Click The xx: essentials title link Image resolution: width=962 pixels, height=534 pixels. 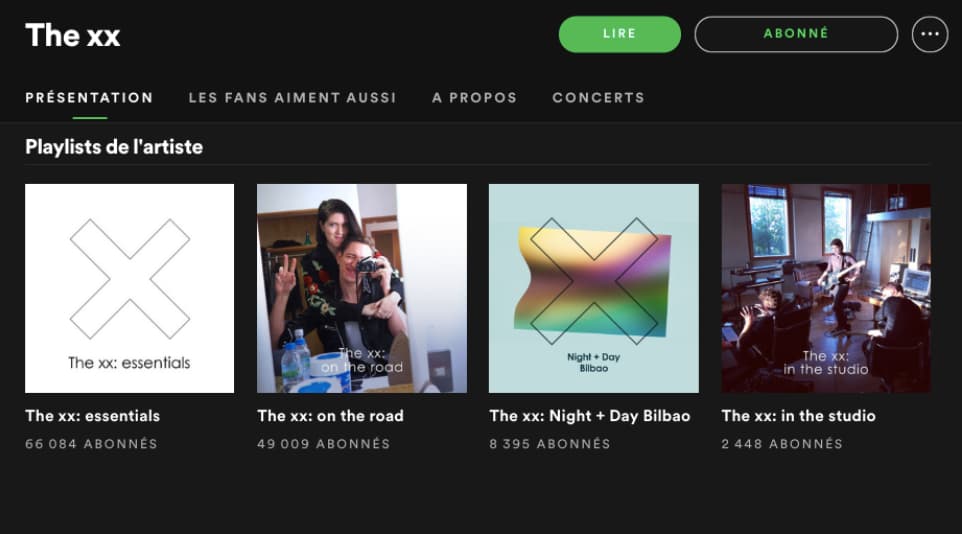coord(93,416)
